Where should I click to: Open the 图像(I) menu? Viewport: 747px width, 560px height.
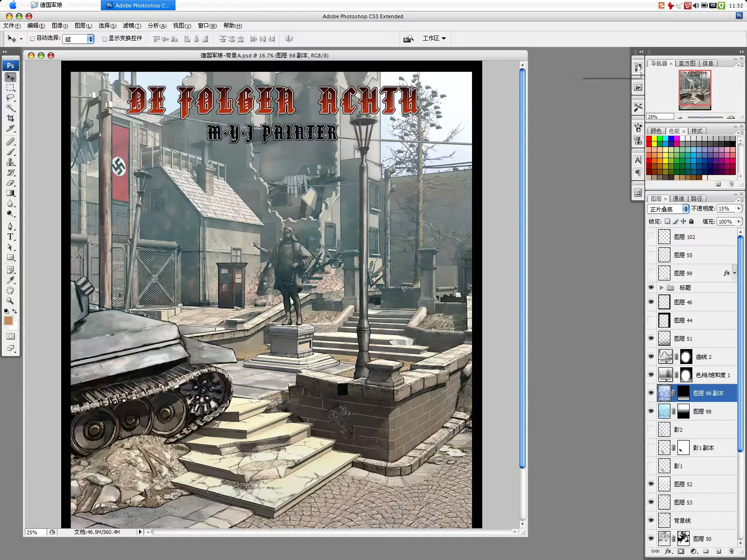click(60, 26)
